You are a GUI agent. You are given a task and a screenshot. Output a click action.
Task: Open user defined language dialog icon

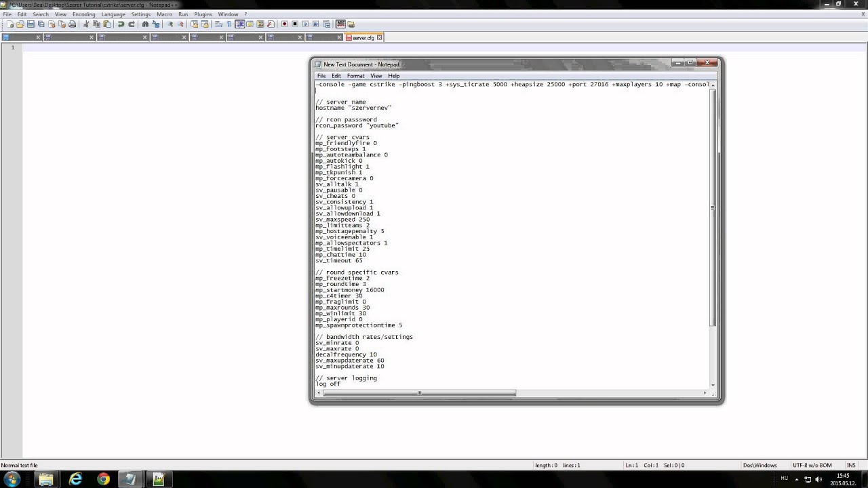pos(250,24)
